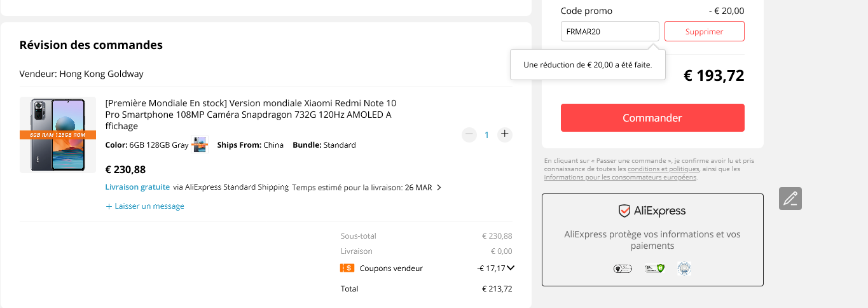Click the first security badge under AliExpress protection
This screenshot has height=308, width=868.
pos(622,269)
